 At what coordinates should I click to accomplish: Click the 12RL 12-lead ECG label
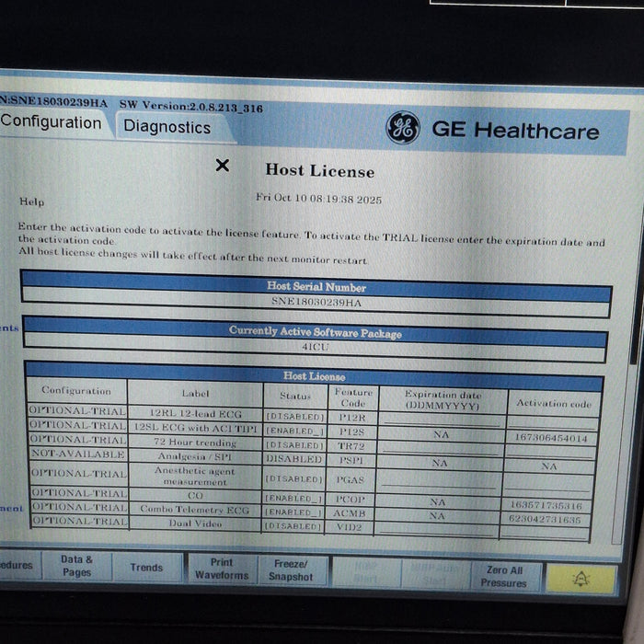[195, 414]
